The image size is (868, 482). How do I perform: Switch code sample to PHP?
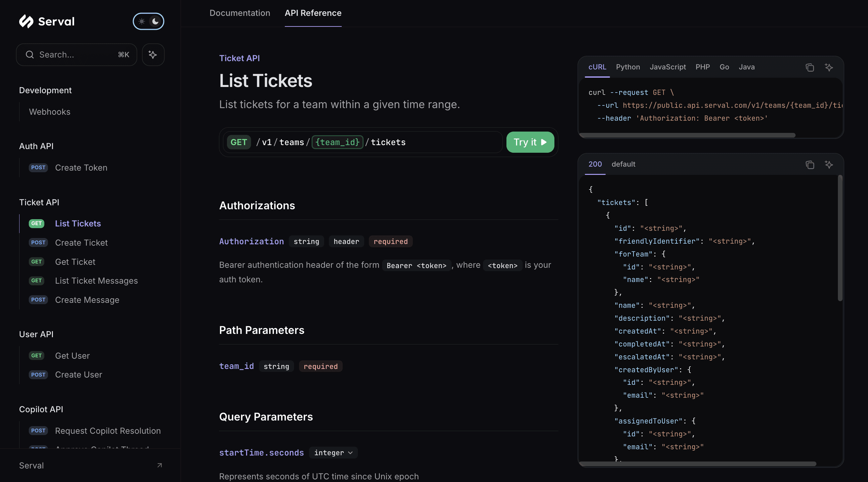click(703, 67)
